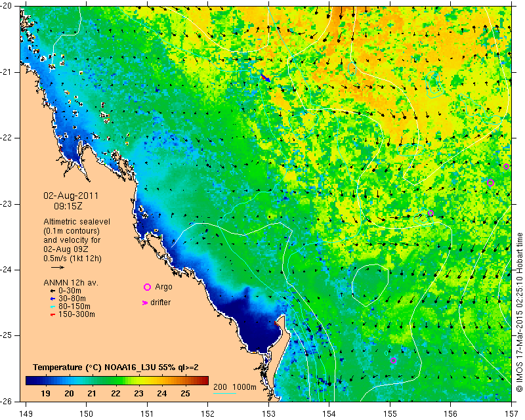
Task: Click the '0.5m/s (1kt 12h)' label
Action: coord(72,259)
